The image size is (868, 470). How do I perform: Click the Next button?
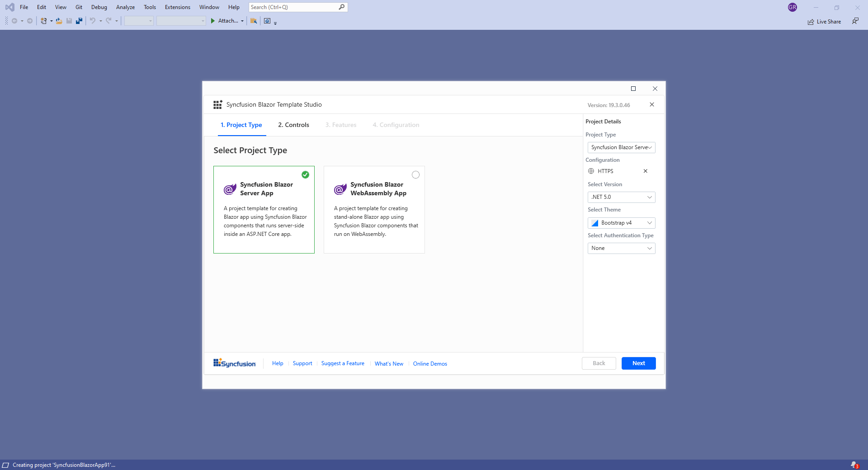pos(638,363)
